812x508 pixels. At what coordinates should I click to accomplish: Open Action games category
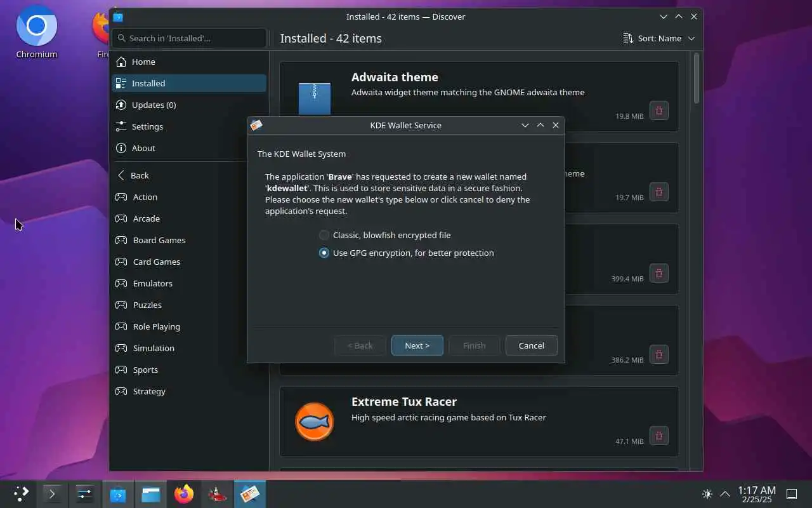point(189,197)
